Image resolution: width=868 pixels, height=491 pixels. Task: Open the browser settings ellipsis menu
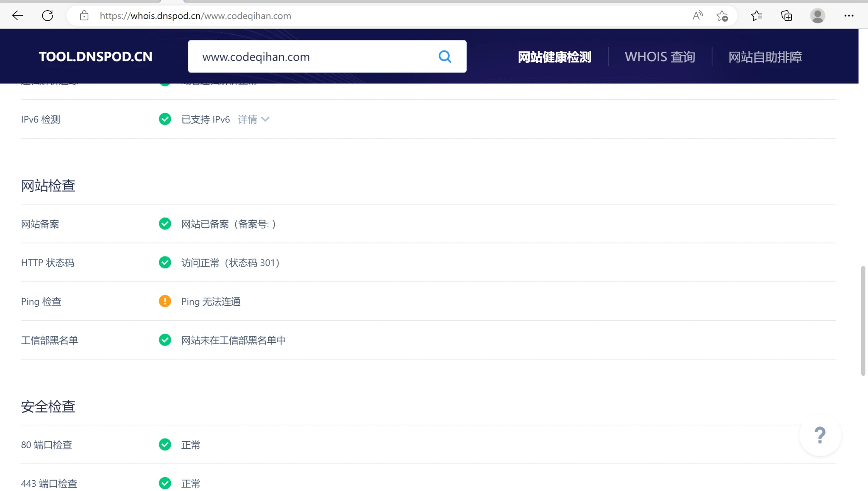(849, 16)
